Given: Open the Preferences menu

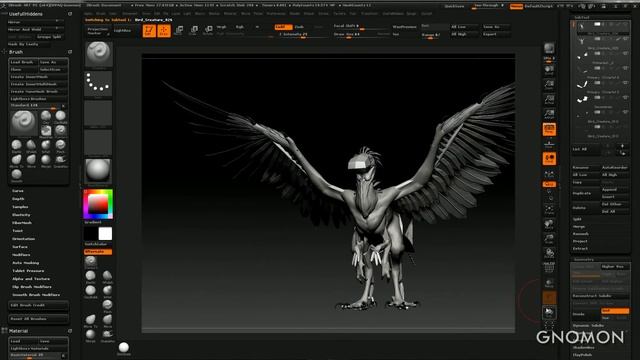Looking at the screenshot, I should point(276,13).
